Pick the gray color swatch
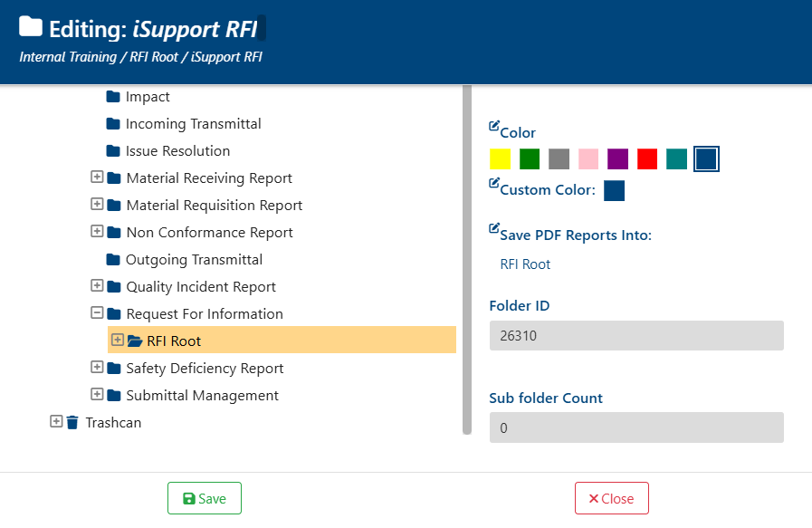 click(559, 159)
